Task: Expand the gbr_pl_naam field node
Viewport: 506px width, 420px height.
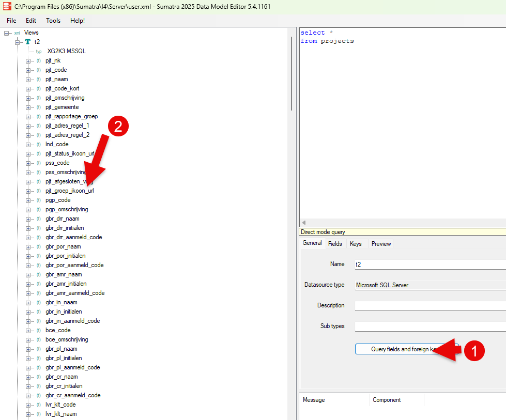Action: 28,349
